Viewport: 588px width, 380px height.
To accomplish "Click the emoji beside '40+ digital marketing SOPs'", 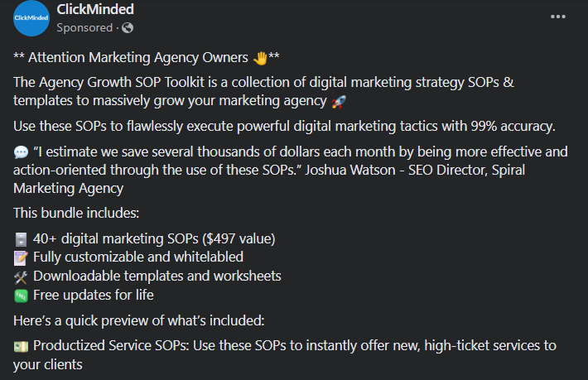I will (22, 239).
